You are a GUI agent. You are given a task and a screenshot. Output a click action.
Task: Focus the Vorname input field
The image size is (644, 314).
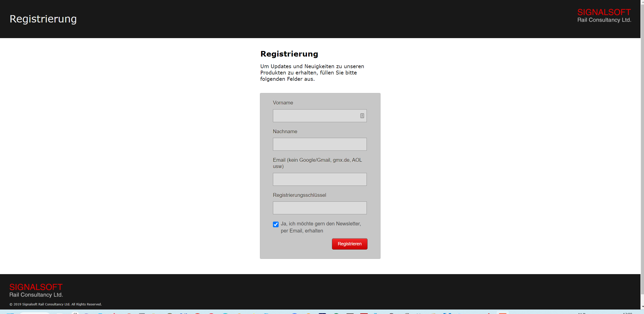[315, 116]
